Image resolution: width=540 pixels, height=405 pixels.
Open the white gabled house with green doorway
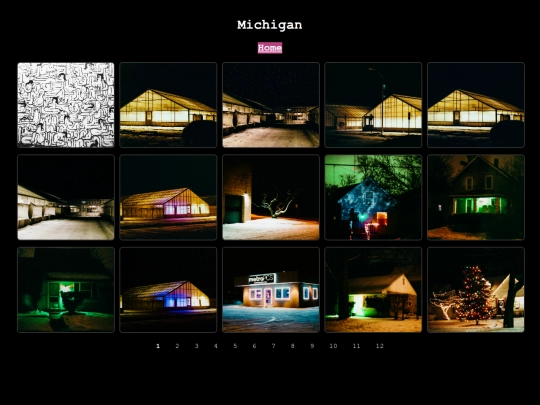pyautogui.click(x=373, y=290)
